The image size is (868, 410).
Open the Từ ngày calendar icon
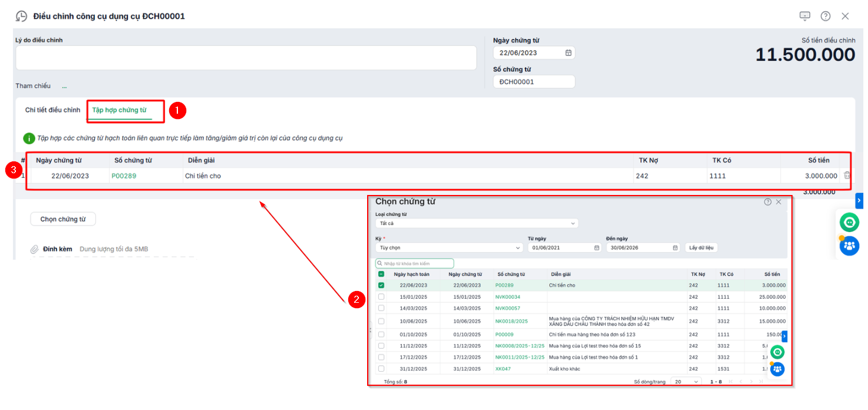[597, 248]
